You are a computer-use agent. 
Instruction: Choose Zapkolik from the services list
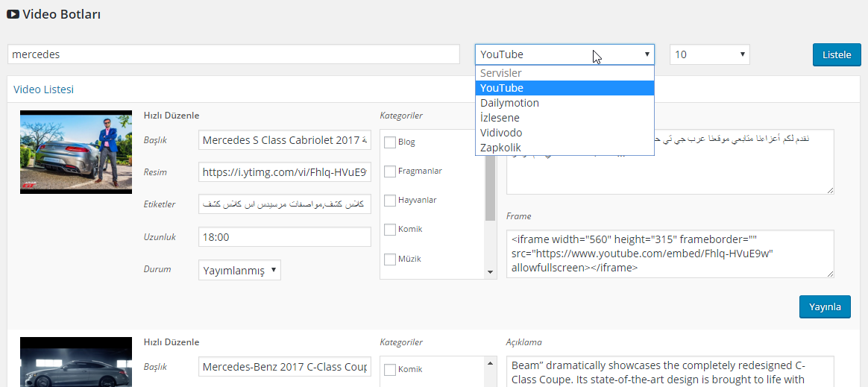click(x=564, y=148)
